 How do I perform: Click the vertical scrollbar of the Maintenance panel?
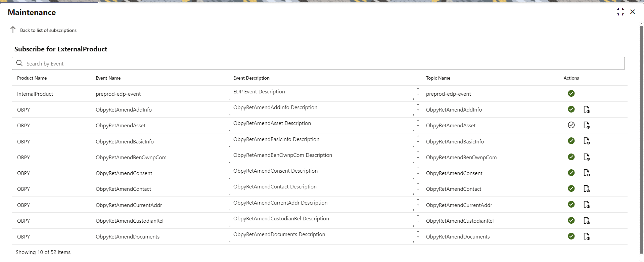pos(642,139)
